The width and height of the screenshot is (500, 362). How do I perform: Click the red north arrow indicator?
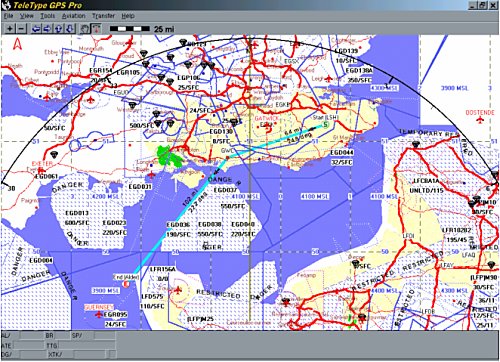[17, 44]
